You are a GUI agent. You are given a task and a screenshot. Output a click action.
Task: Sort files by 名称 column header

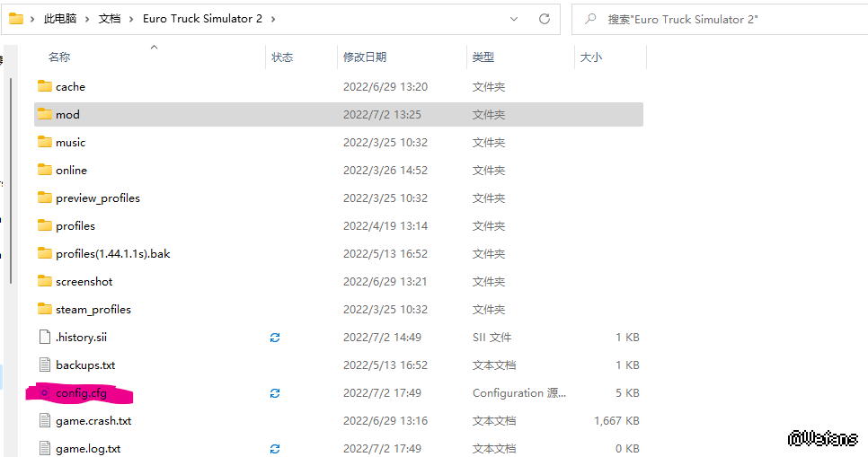[59, 57]
